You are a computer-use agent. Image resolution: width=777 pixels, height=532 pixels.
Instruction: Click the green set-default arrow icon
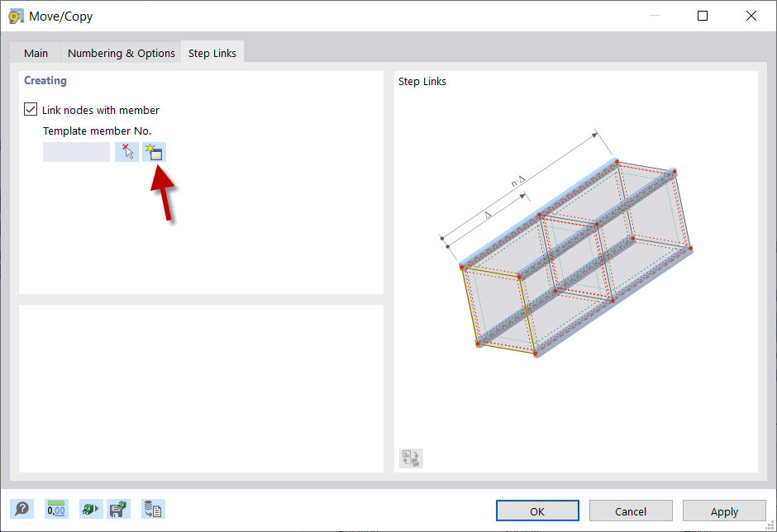point(91,509)
